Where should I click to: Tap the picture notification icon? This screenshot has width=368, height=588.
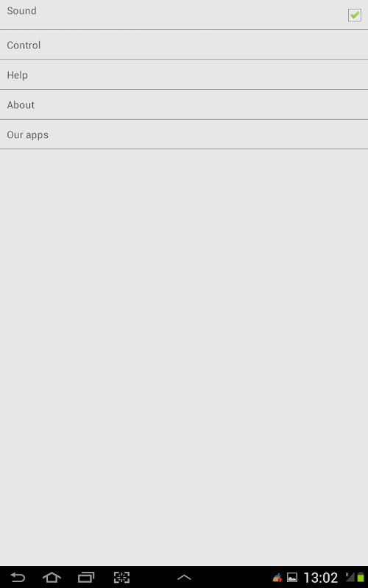pos(292,577)
